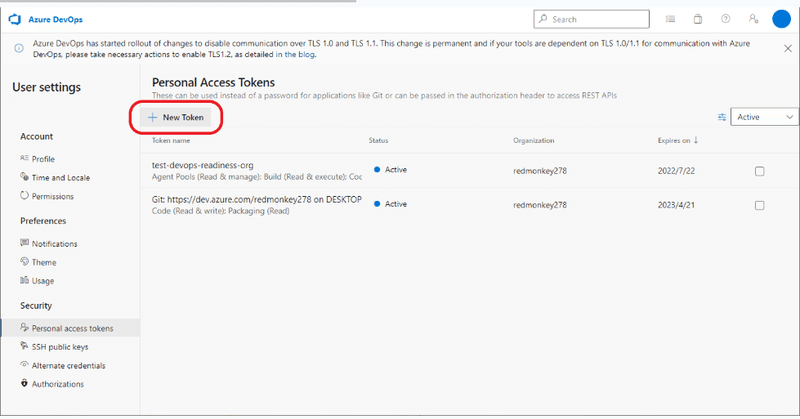Click the Time and Locale globe icon
Image resolution: width=800 pixels, height=419 pixels.
[24, 177]
